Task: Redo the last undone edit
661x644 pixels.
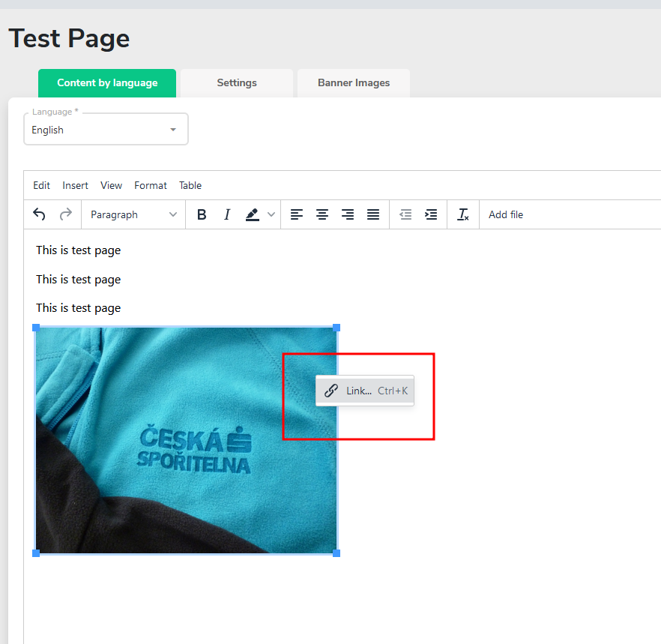Action: (x=65, y=214)
